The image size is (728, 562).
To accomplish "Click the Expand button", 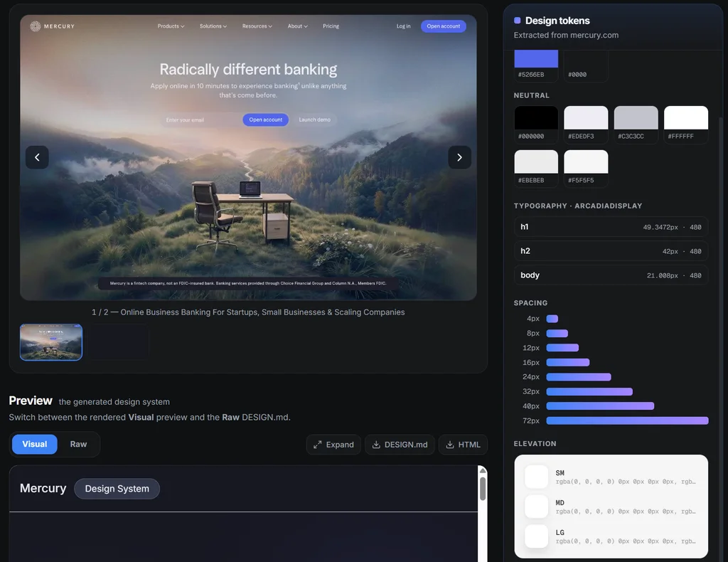I will [333, 445].
